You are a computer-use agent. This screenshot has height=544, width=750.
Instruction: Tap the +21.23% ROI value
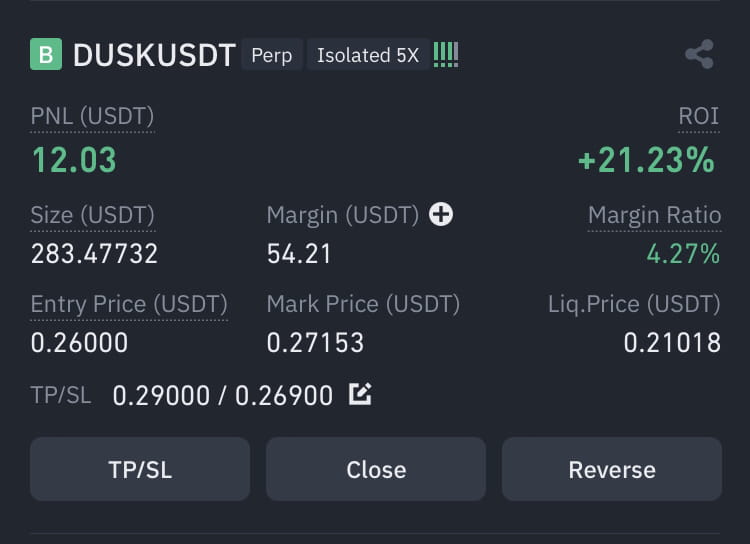coord(646,160)
